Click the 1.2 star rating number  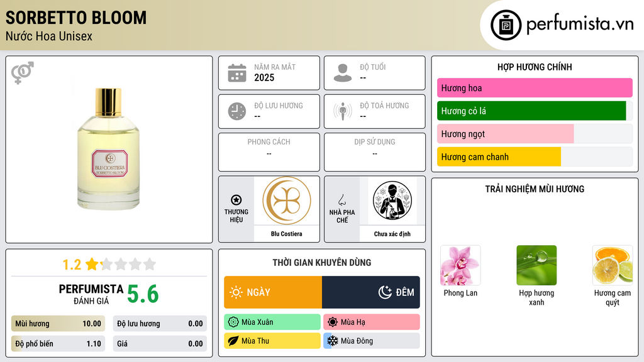tap(72, 265)
